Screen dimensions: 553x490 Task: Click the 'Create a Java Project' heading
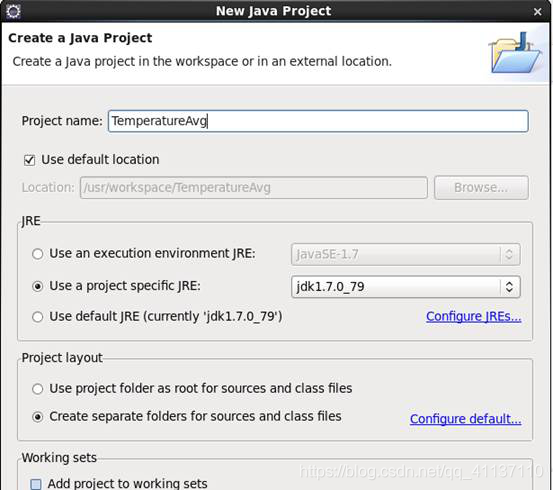(80, 38)
